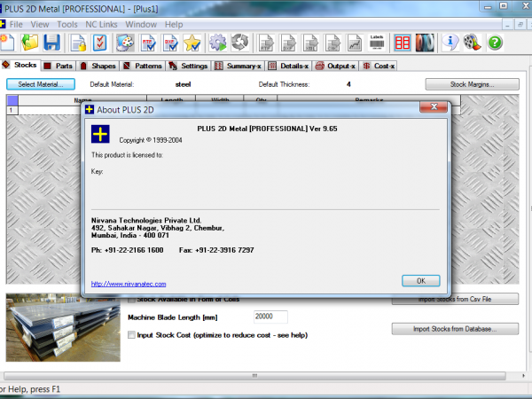Click the Machine Blade Length input field

[x=270, y=317]
